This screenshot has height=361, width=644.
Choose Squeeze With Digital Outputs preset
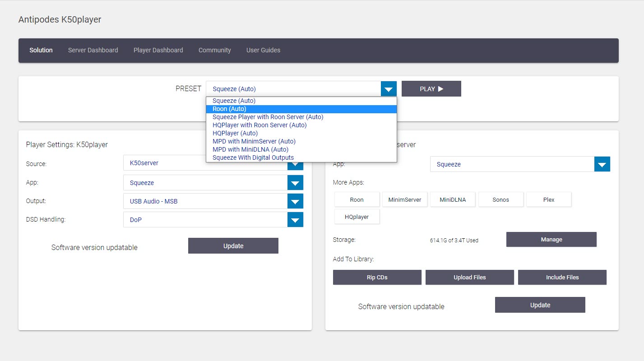click(301, 157)
